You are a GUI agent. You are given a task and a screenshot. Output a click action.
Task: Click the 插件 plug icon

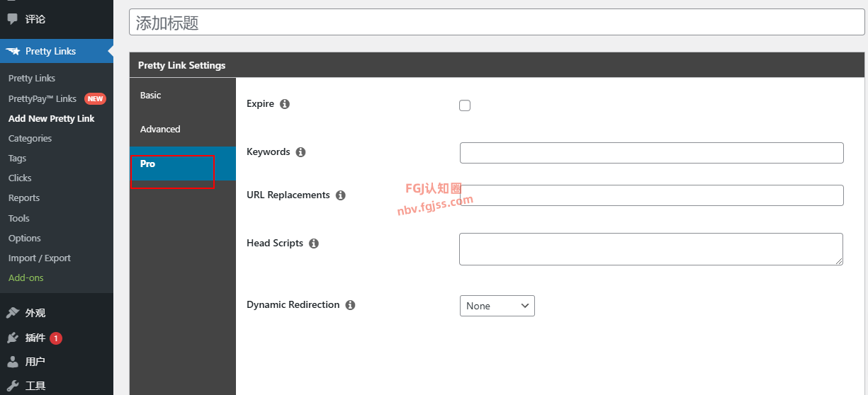coord(13,338)
